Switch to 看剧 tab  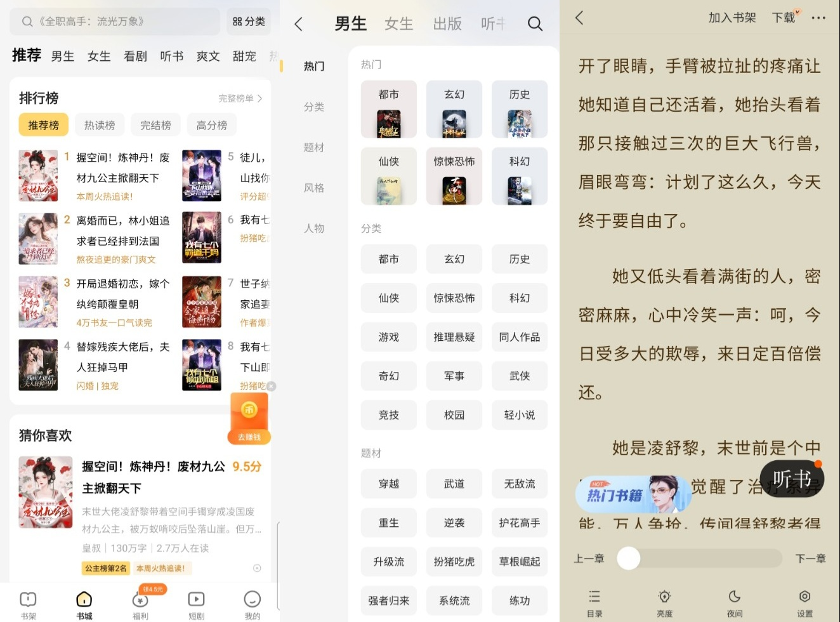point(135,56)
